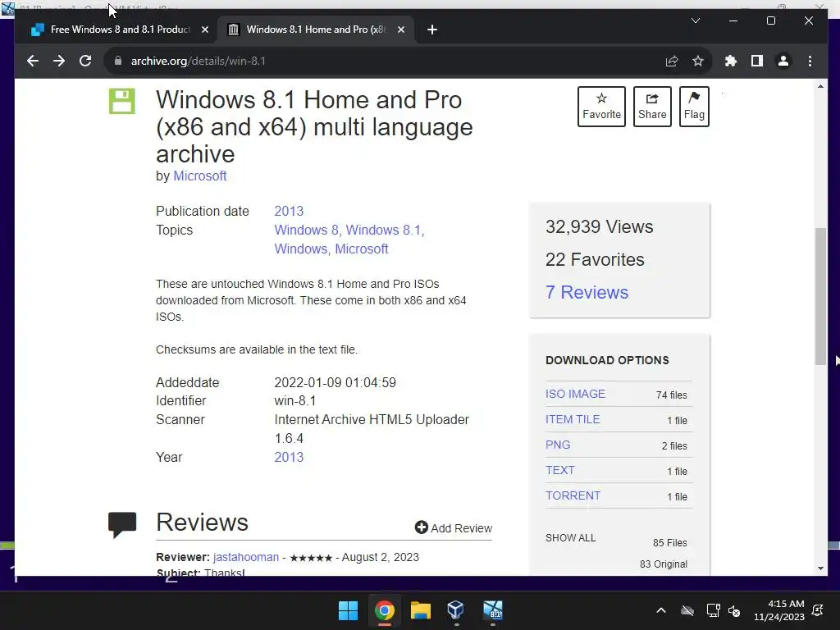Download the TORRENT file
The width and height of the screenshot is (840, 630).
(x=573, y=495)
